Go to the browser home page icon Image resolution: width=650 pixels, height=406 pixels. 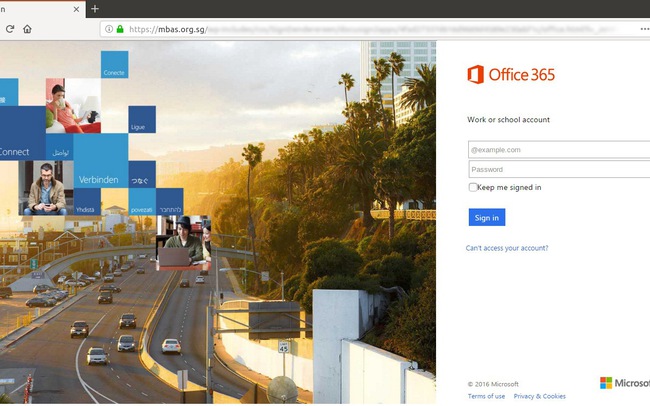point(27,29)
